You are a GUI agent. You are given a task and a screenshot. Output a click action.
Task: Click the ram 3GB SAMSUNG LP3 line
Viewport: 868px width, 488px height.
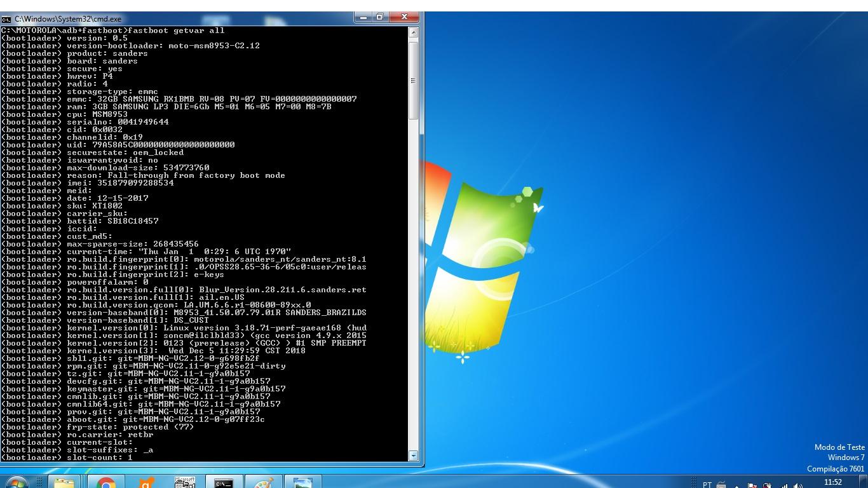pyautogui.click(x=166, y=107)
